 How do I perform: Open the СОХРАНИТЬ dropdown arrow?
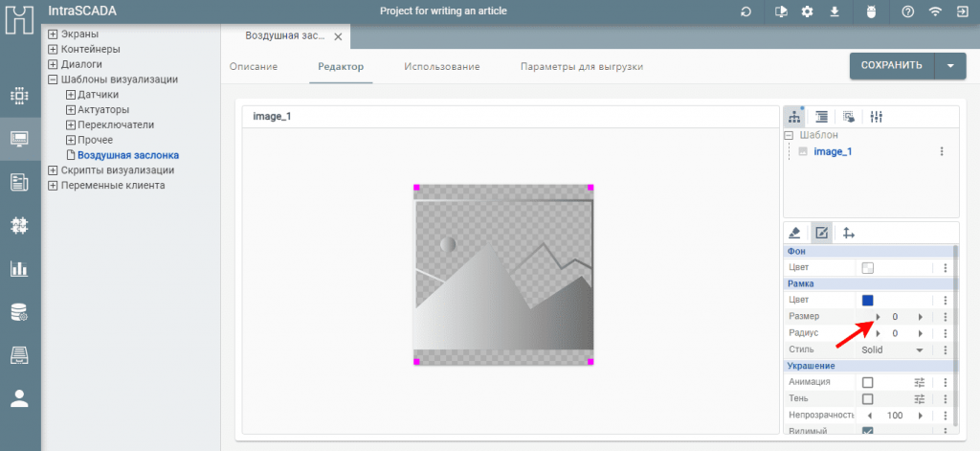(x=950, y=66)
